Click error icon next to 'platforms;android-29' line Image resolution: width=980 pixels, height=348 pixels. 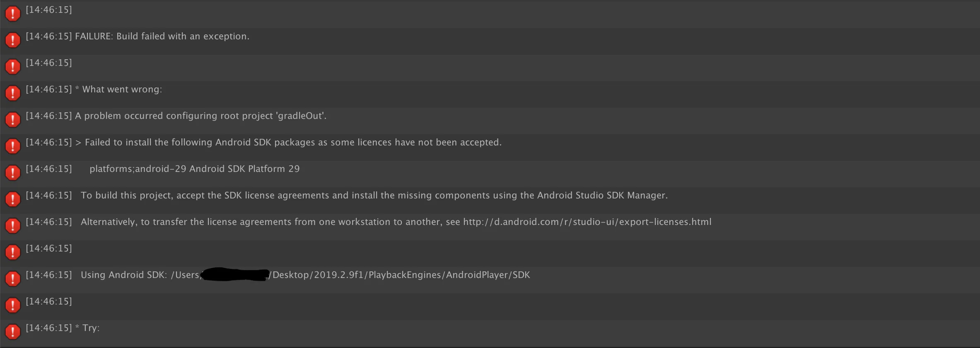pos(13,173)
